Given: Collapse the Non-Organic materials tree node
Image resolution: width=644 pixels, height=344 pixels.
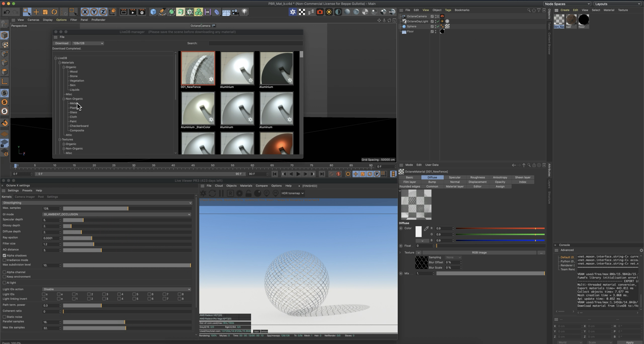Looking at the screenshot, I should pos(64,99).
